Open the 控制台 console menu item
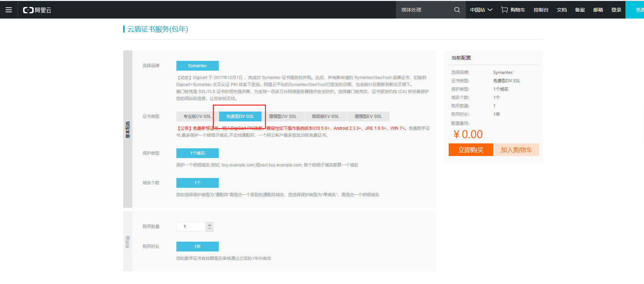This screenshot has height=284, width=644. coord(541,10)
